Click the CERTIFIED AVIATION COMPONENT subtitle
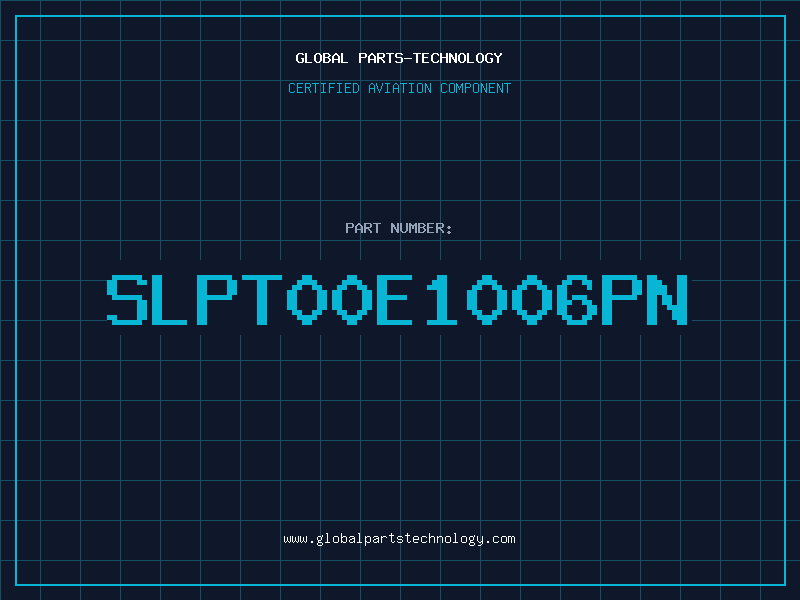 coord(399,88)
